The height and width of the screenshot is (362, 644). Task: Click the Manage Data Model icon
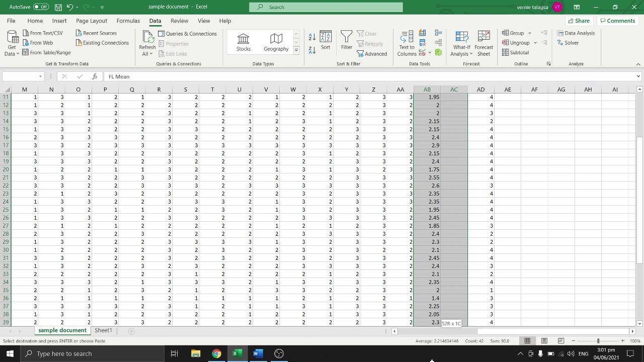click(x=438, y=52)
